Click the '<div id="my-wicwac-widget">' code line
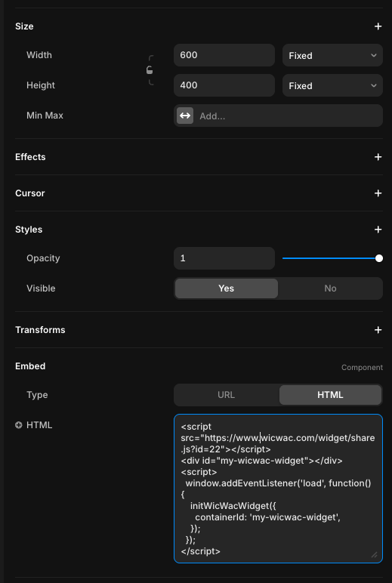The width and height of the screenshot is (392, 583). click(x=261, y=461)
